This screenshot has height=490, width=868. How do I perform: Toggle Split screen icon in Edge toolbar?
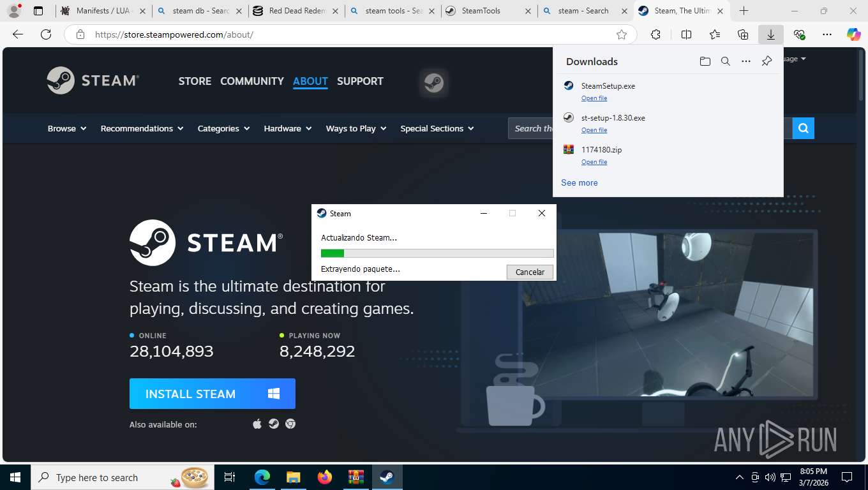coord(686,34)
